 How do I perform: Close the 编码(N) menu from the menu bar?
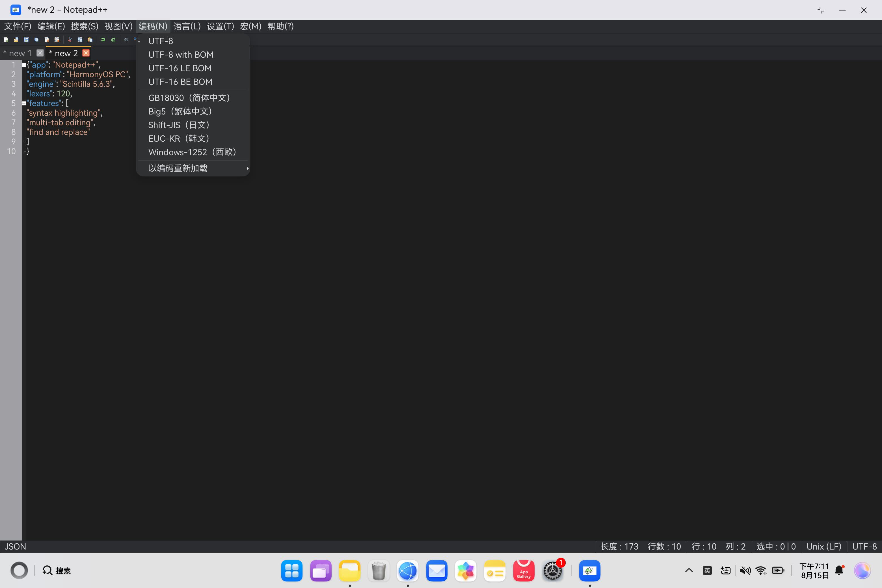(x=153, y=26)
